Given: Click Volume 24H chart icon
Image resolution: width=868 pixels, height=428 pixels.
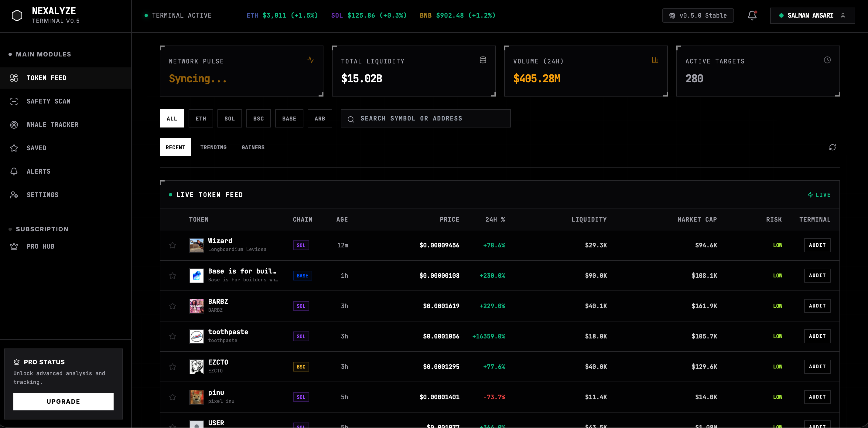Looking at the screenshot, I should pyautogui.click(x=655, y=60).
